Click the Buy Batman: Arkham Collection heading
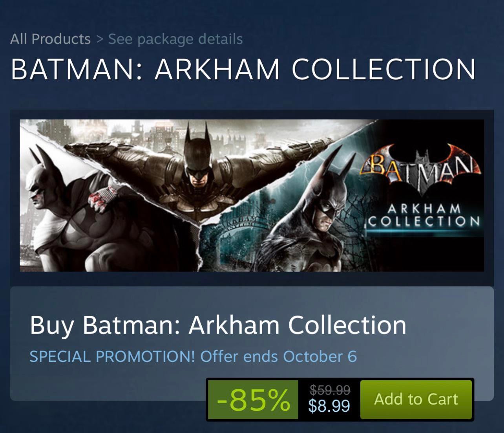This screenshot has width=504, height=433. [218, 325]
